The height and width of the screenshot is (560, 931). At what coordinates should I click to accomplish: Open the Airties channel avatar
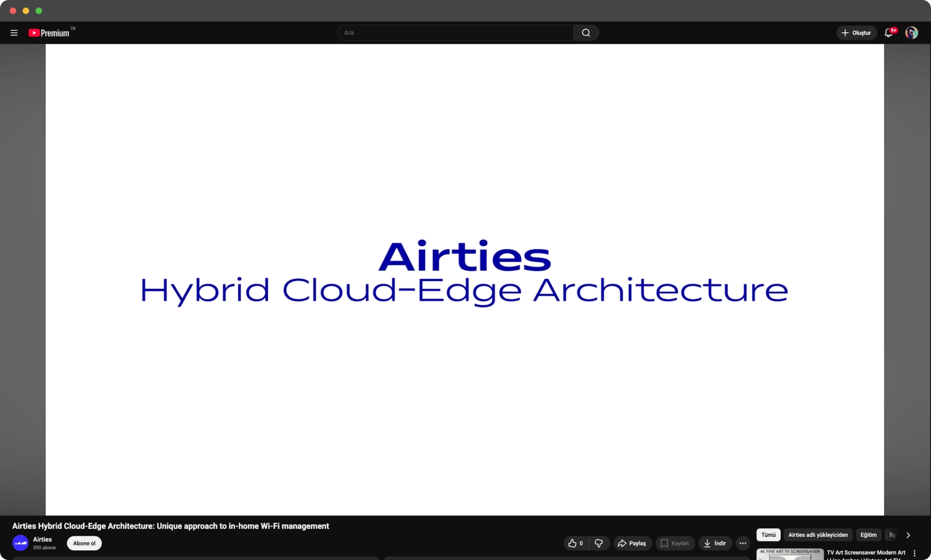(x=20, y=543)
